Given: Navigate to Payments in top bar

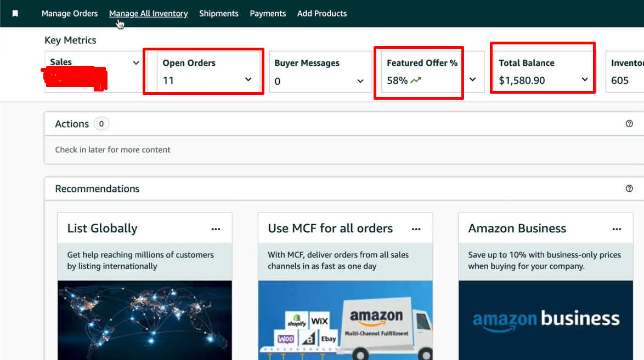Looking at the screenshot, I should pyautogui.click(x=268, y=14).
